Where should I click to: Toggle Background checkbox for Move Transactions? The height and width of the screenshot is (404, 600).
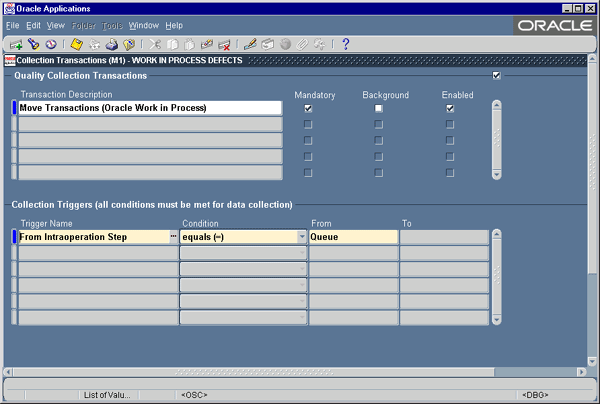(x=378, y=108)
